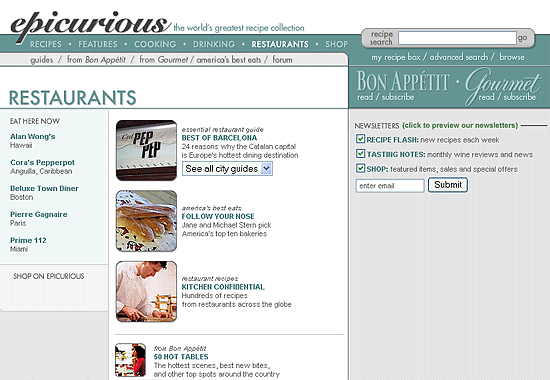This screenshot has width=550, height=380.
Task: Toggle the TASTING NOTES newsletter checkbox
Action: click(x=360, y=154)
